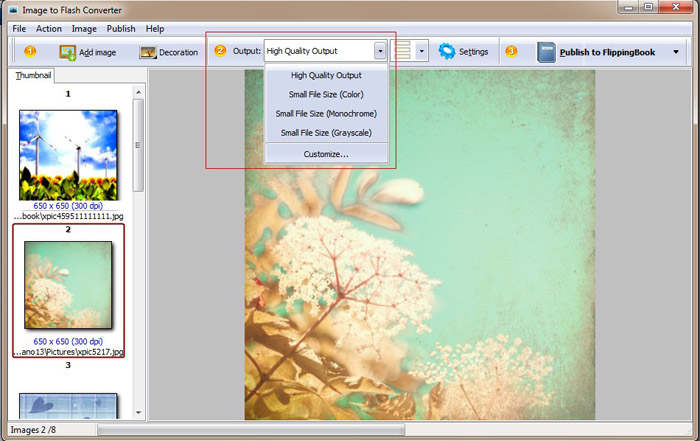The height and width of the screenshot is (441, 700).
Task: Click the app icon in the title bar
Action: (13, 9)
